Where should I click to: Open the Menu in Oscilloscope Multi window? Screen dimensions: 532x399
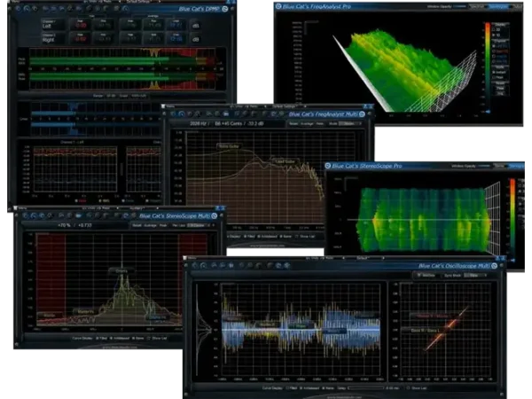coord(192,258)
